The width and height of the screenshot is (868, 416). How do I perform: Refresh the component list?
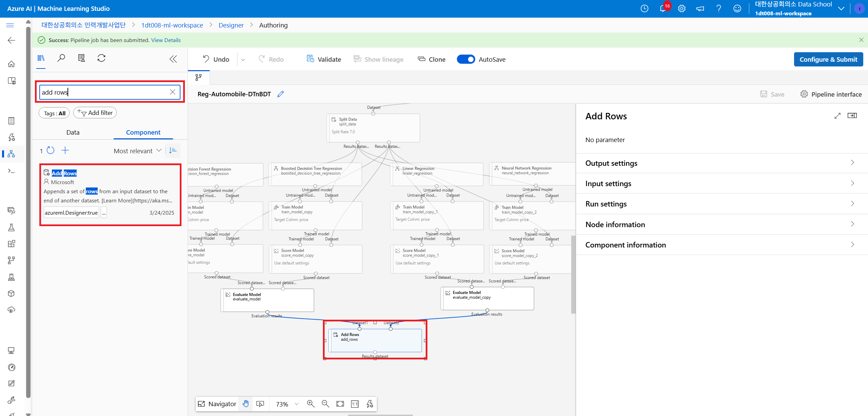coord(51,151)
